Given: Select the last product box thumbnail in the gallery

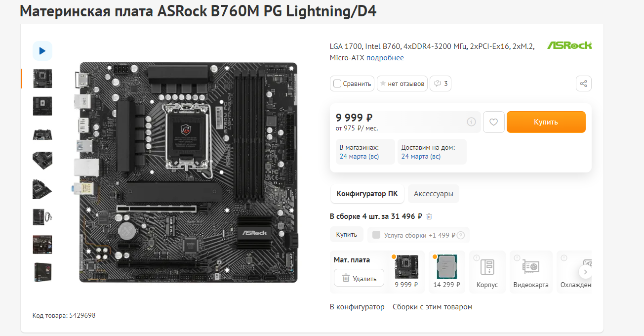Looking at the screenshot, I should [x=42, y=272].
